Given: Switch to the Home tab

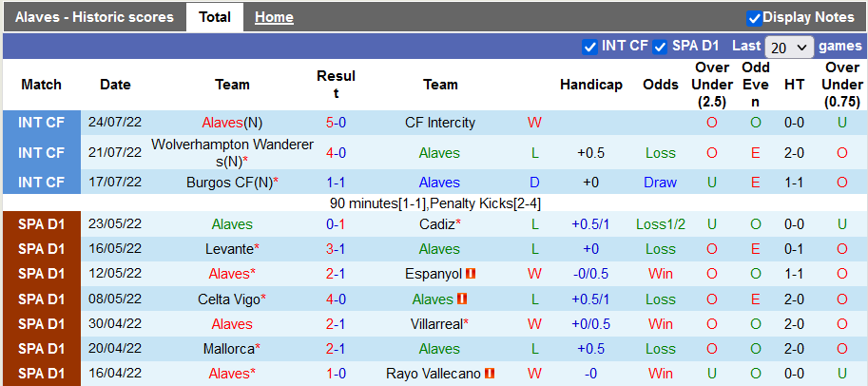Looking at the screenshot, I should (274, 17).
